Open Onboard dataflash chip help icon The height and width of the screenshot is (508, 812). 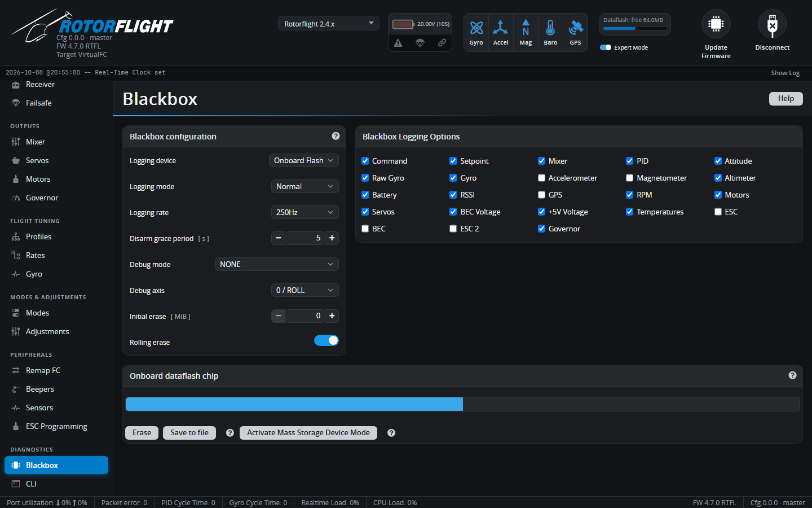[x=792, y=375]
